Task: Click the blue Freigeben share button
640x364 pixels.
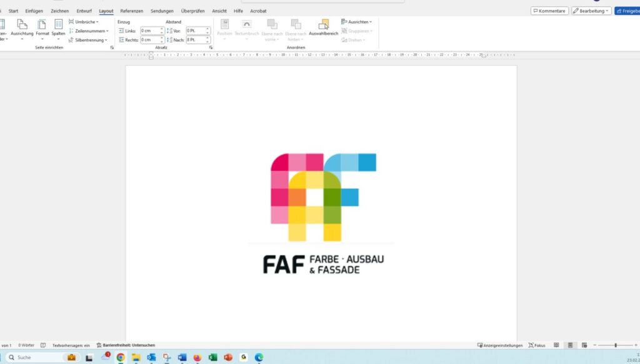Action: [x=627, y=11]
